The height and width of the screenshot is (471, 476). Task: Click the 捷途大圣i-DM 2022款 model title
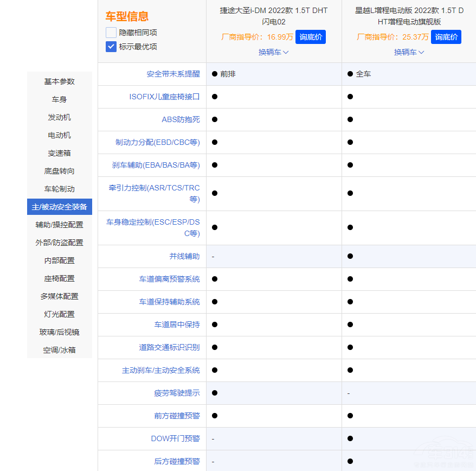click(274, 16)
